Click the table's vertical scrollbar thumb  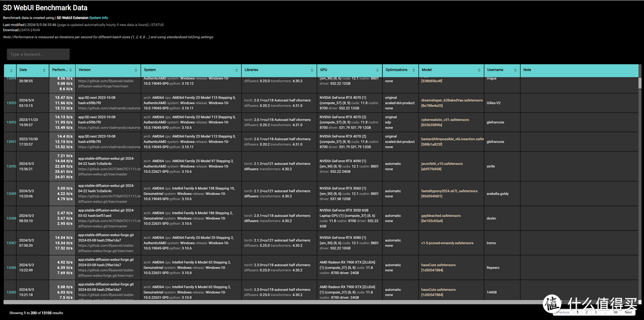(639, 82)
